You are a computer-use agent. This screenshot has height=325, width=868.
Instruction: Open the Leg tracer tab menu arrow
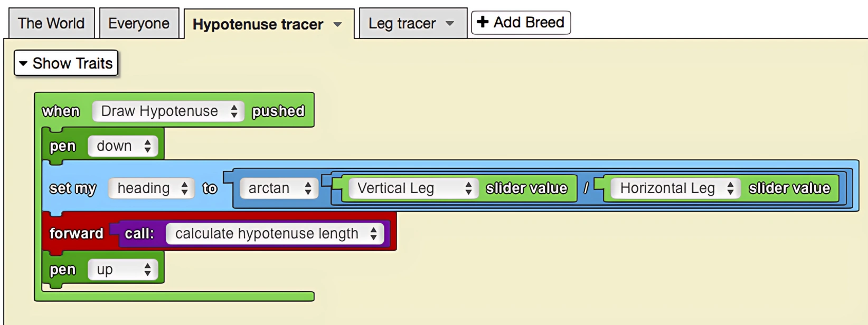pyautogui.click(x=450, y=23)
